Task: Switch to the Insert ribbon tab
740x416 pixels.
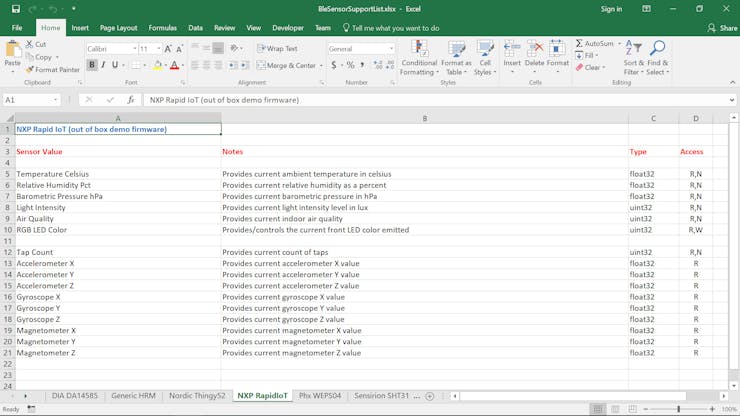Action: coord(80,28)
